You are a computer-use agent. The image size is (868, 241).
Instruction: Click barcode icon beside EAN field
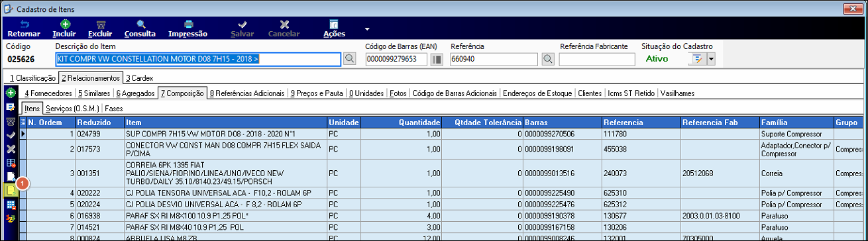click(437, 59)
